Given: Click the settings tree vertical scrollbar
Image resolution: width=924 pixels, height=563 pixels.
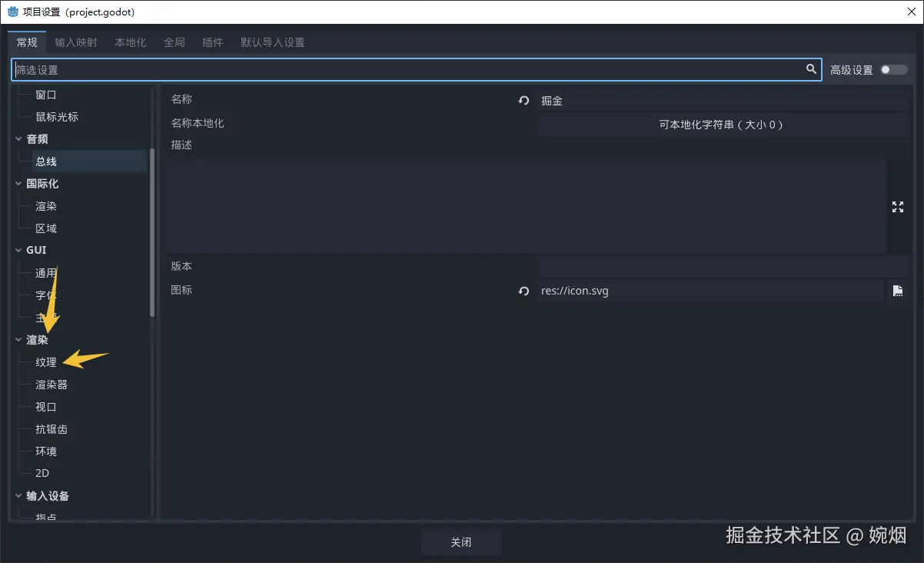Looking at the screenshot, I should [x=152, y=232].
